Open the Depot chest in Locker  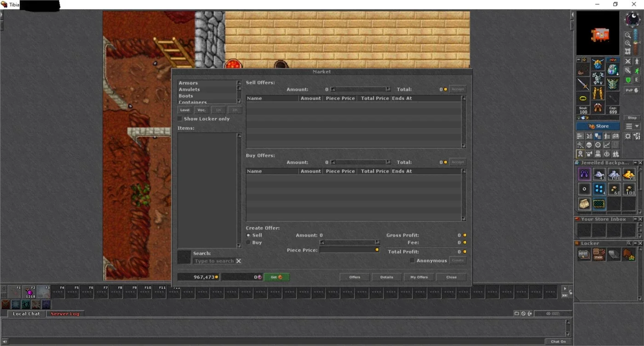[584, 254]
